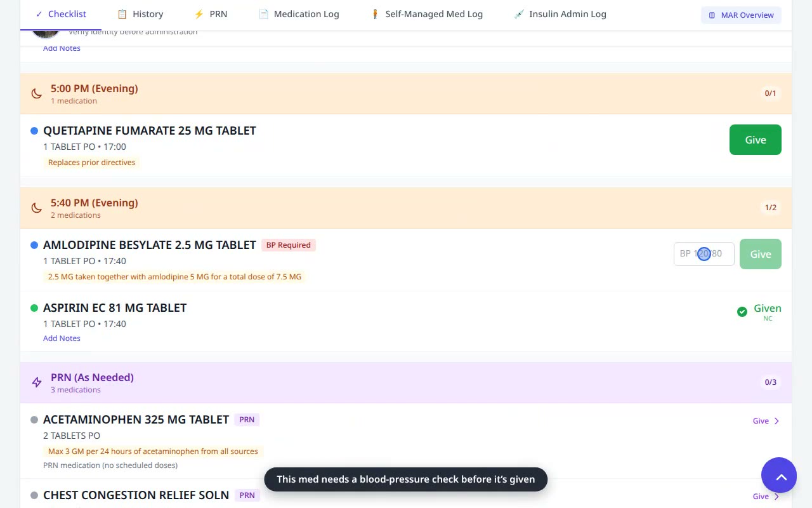Open the MAR Overview
Viewport: 812px width, 508px height.
(x=741, y=15)
